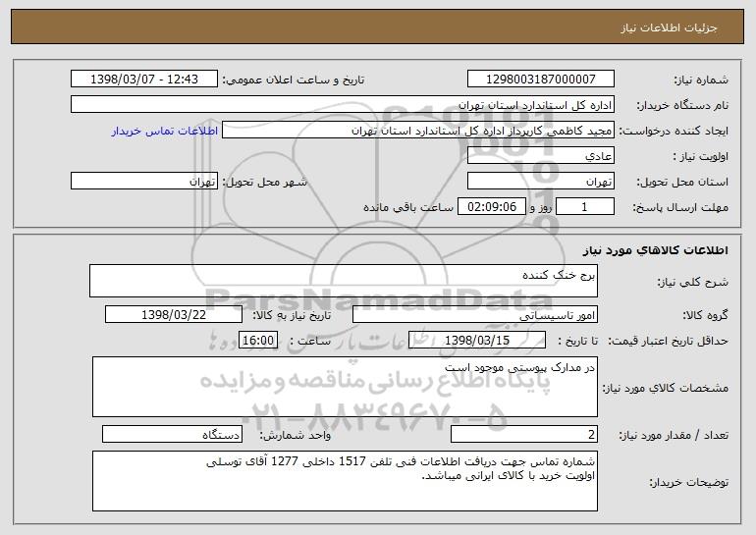
Task: Click the buyer notes text area
Action: [x=345, y=481]
